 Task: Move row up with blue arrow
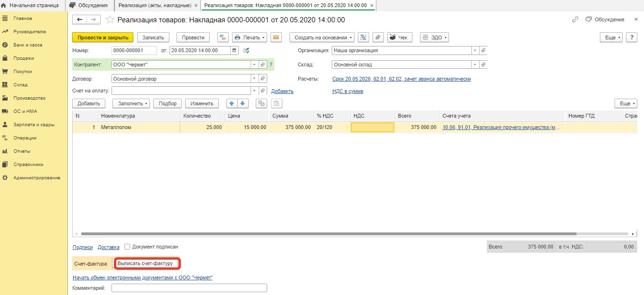231,103
